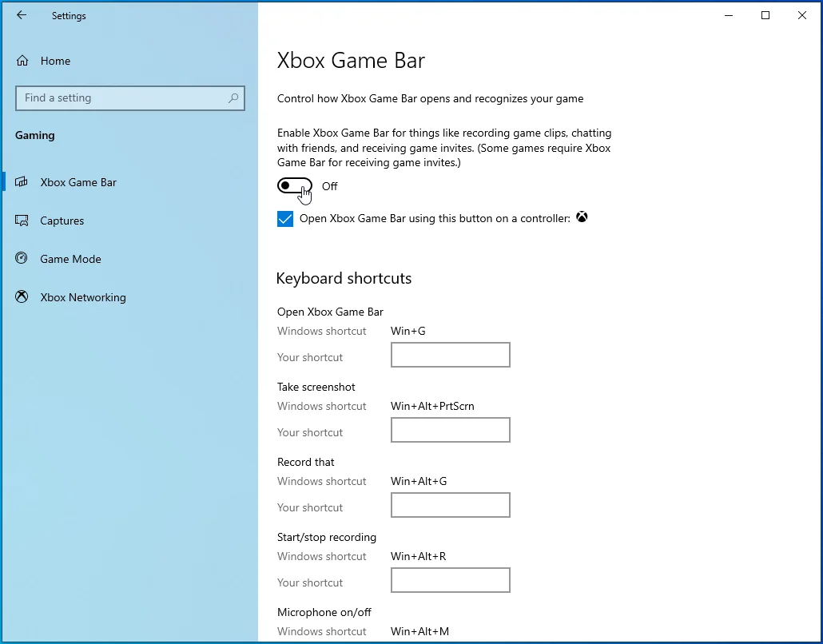This screenshot has width=823, height=644.
Task: Click the Record that label
Action: click(305, 462)
